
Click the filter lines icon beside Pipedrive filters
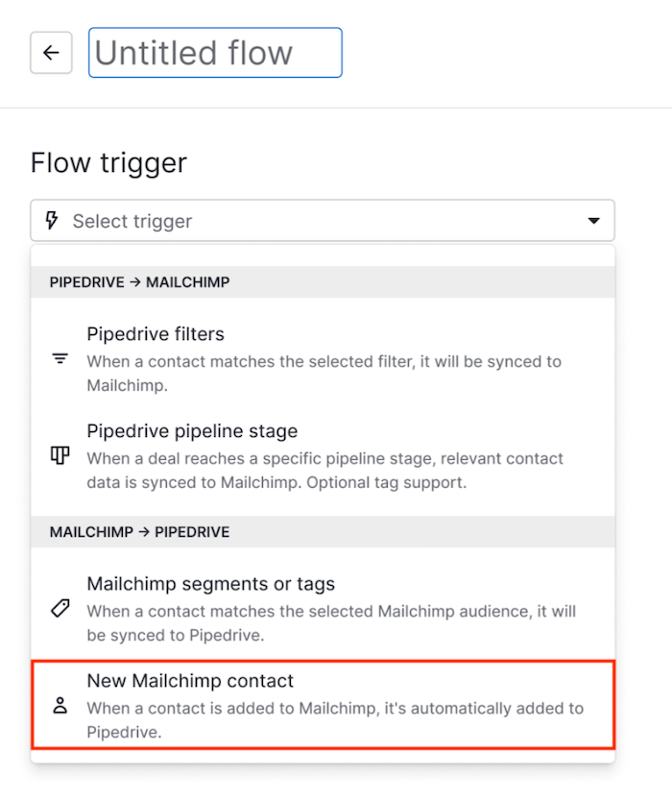60,359
